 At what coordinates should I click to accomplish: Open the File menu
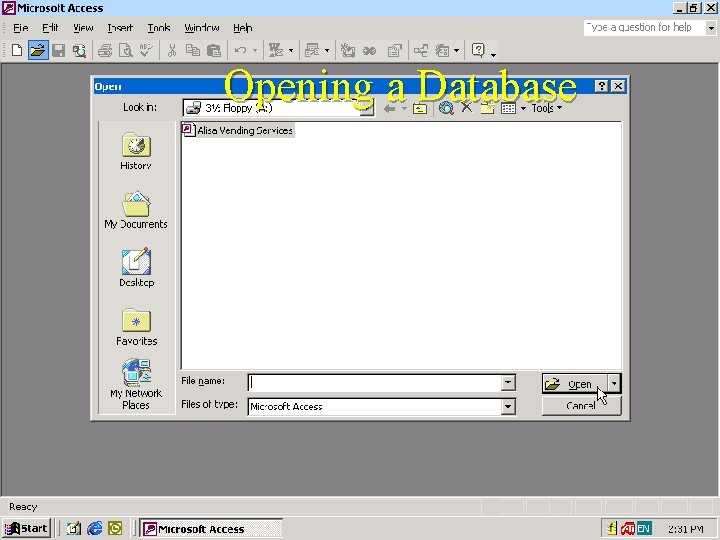(x=21, y=28)
